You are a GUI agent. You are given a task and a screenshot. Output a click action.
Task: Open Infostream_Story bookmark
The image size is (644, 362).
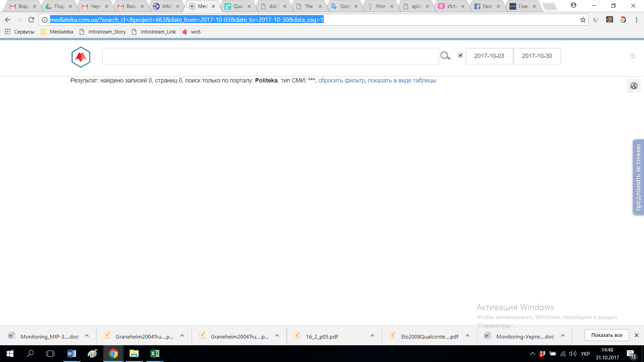pos(107,32)
